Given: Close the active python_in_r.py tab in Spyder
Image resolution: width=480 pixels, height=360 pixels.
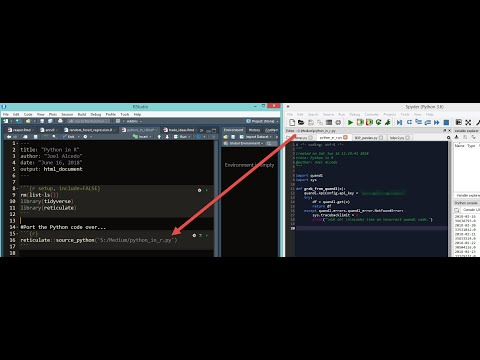Looking at the screenshot, I should 345,137.
